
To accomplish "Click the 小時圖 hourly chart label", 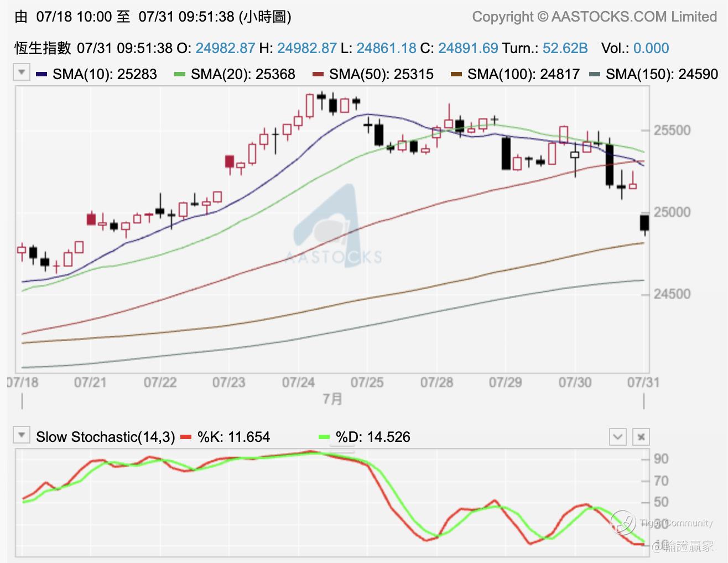I will tap(266, 17).
